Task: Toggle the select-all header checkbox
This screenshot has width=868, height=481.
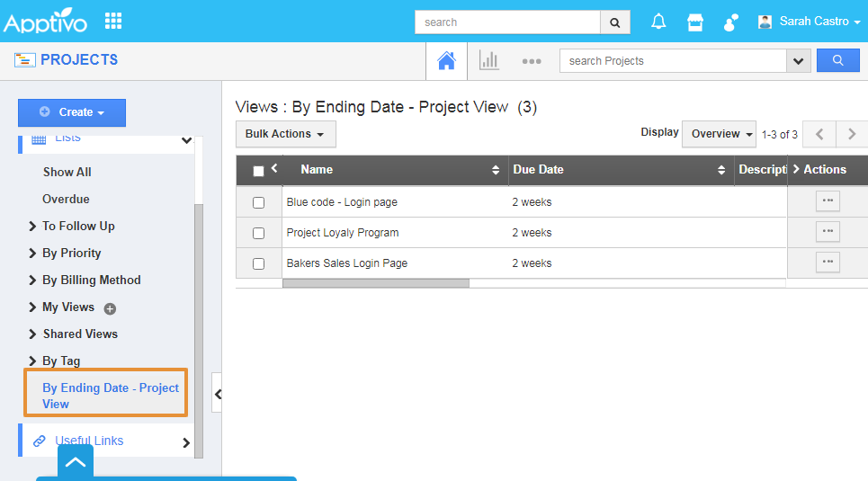Action: point(259,171)
